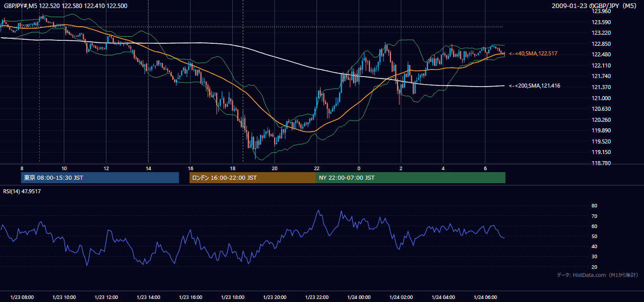The width and height of the screenshot is (644, 302).
Task: Click the bottom date label 1/24 00:00
Action: [359, 297]
